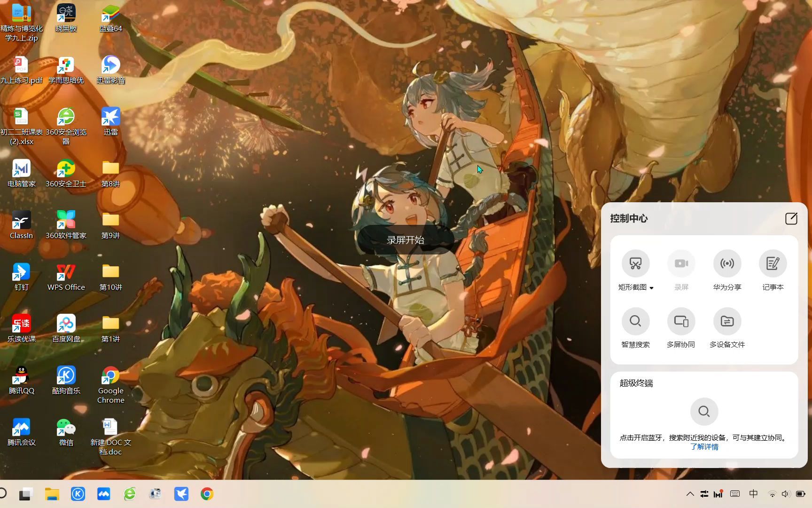Select the 第8讲 folder
The image size is (812, 508).
(x=111, y=174)
